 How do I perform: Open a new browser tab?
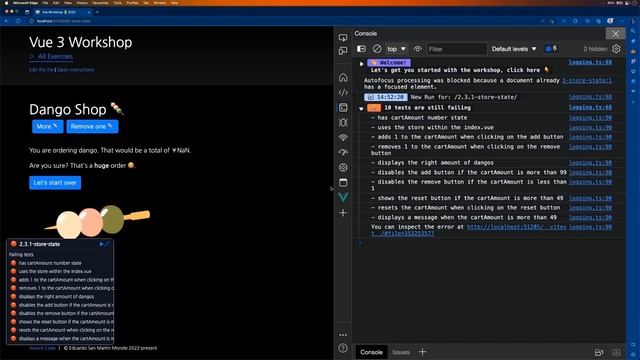click(97, 12)
